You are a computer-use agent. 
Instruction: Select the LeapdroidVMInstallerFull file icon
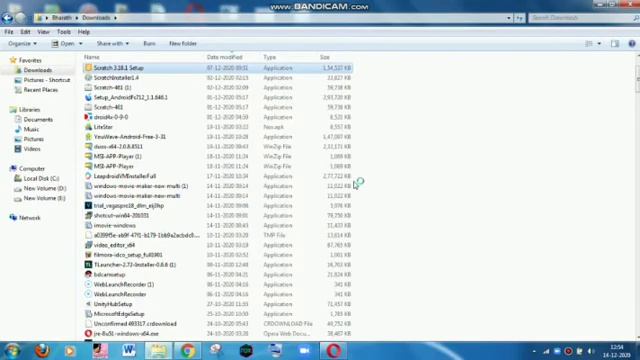point(88,176)
